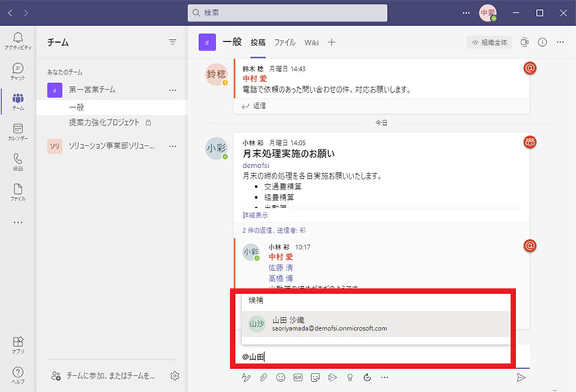The height and width of the screenshot is (392, 576).
Task: Click the d channel avatar in header
Action: pos(207,42)
